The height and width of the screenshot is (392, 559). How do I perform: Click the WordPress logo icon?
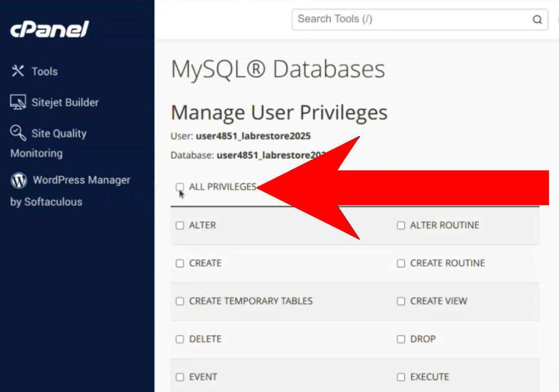(19, 180)
